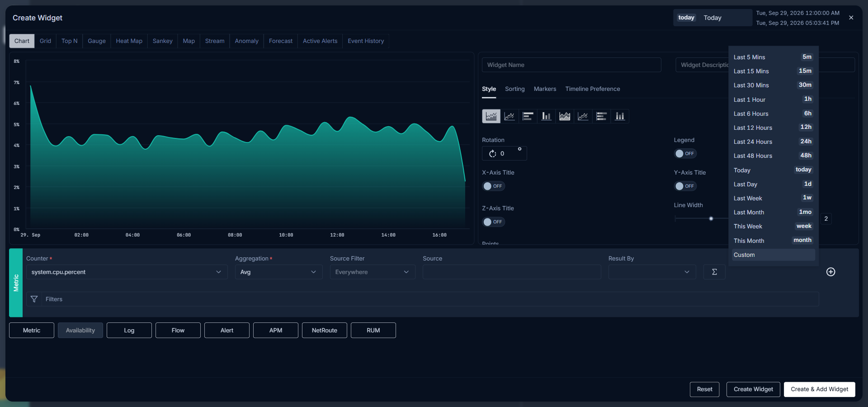Click the Widget Name input field
Screen dimensions: 868x407
tap(571, 65)
